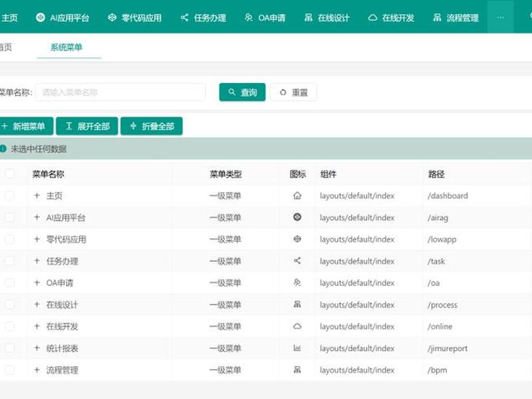Image resolution: width=532 pixels, height=399 pixels.
Task: Click the 零代码应用 cube icon in top navigation
Action: [112, 17]
